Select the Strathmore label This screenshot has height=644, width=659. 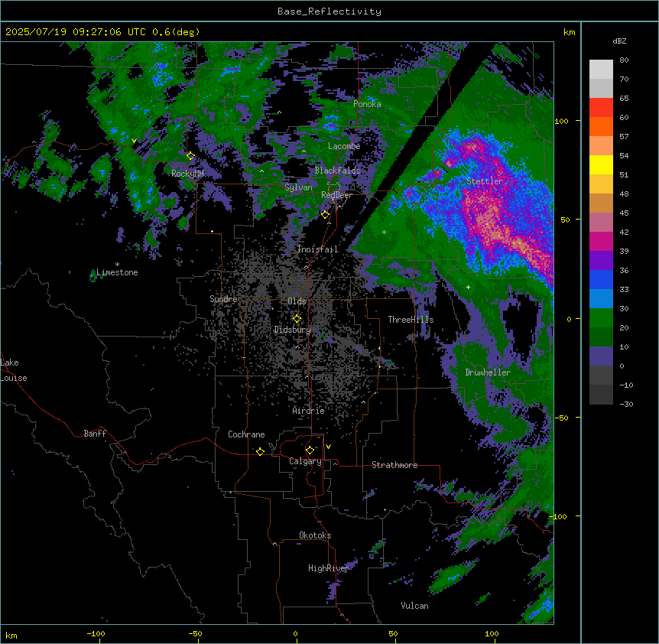click(394, 465)
